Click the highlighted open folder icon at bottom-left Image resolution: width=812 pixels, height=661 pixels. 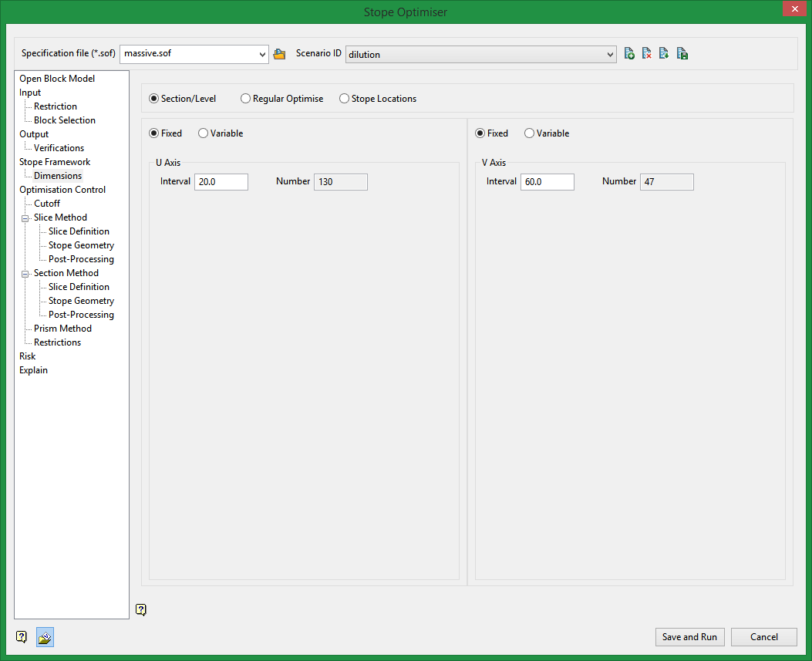pos(45,637)
